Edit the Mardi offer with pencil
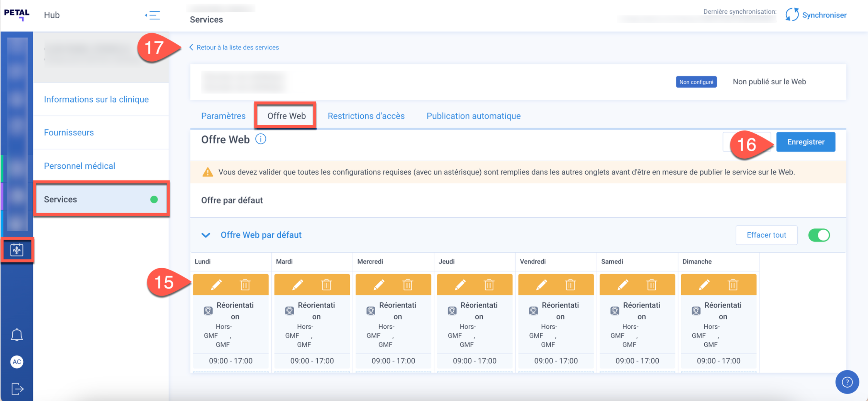The image size is (868, 401). click(x=298, y=285)
